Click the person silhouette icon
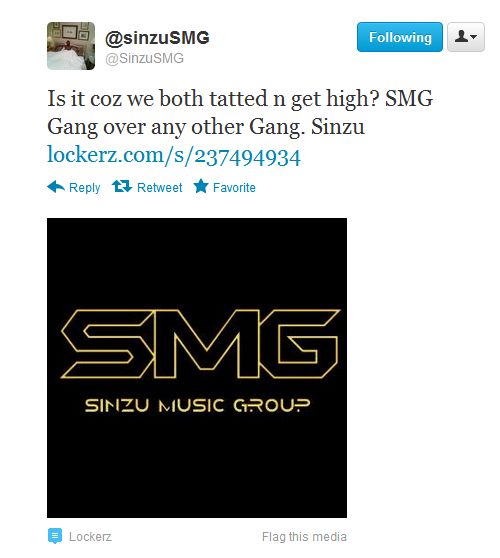Viewport: 500px width, 558px height. click(462, 36)
